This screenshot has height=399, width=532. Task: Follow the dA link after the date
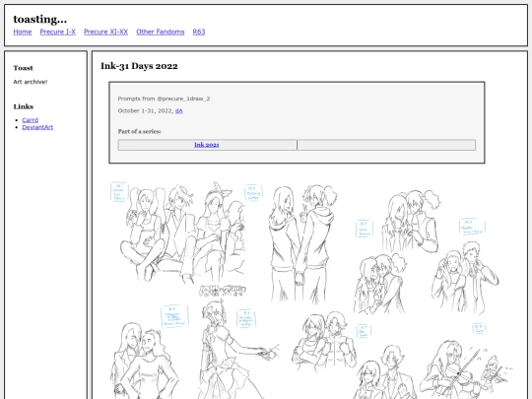pos(178,111)
